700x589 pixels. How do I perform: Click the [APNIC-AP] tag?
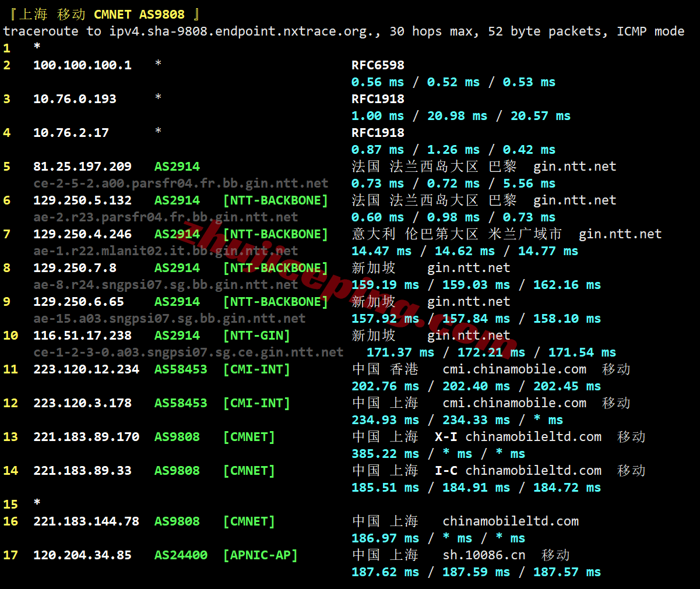[x=260, y=555]
